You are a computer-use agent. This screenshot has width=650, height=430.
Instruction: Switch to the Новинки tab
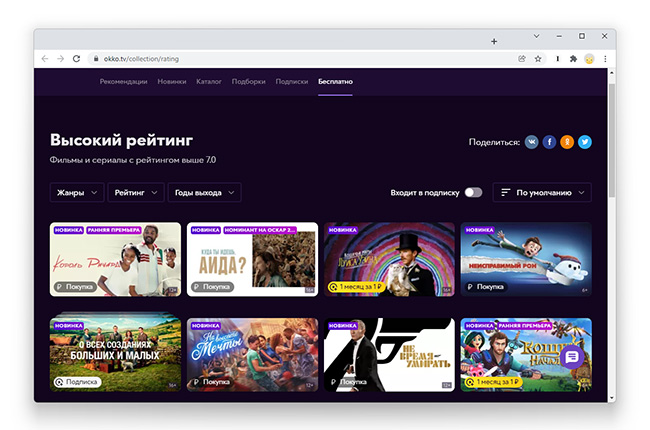tap(172, 82)
